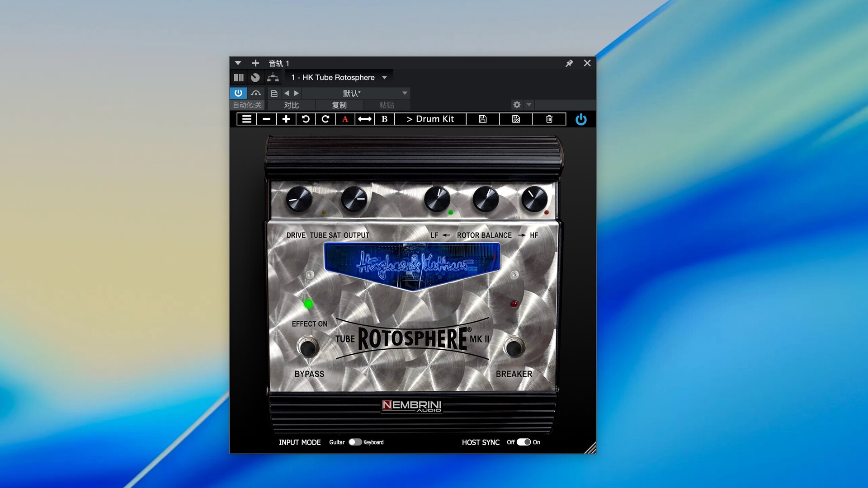Click the Save As preset icon
This screenshot has height=488, width=868.
[516, 119]
